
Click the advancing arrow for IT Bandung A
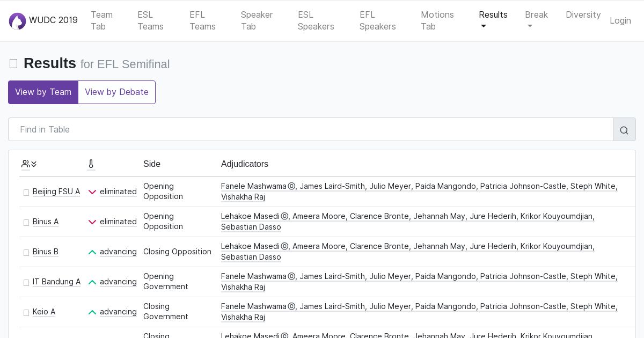pyautogui.click(x=92, y=282)
